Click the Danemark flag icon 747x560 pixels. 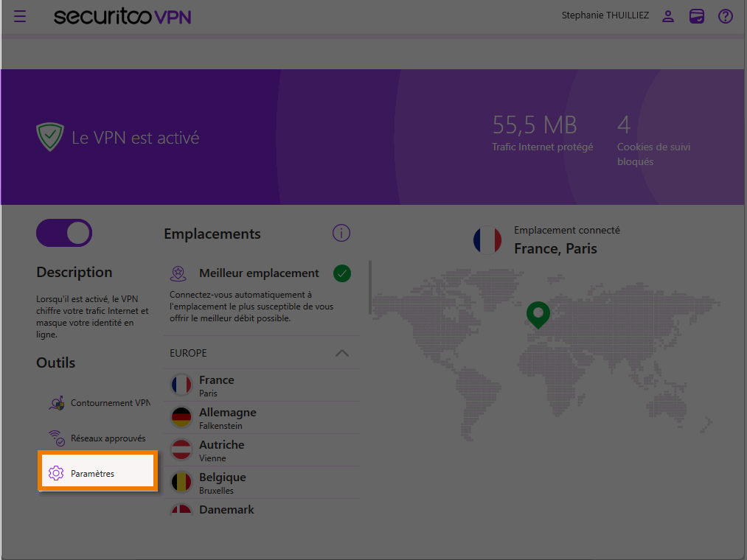(x=181, y=509)
